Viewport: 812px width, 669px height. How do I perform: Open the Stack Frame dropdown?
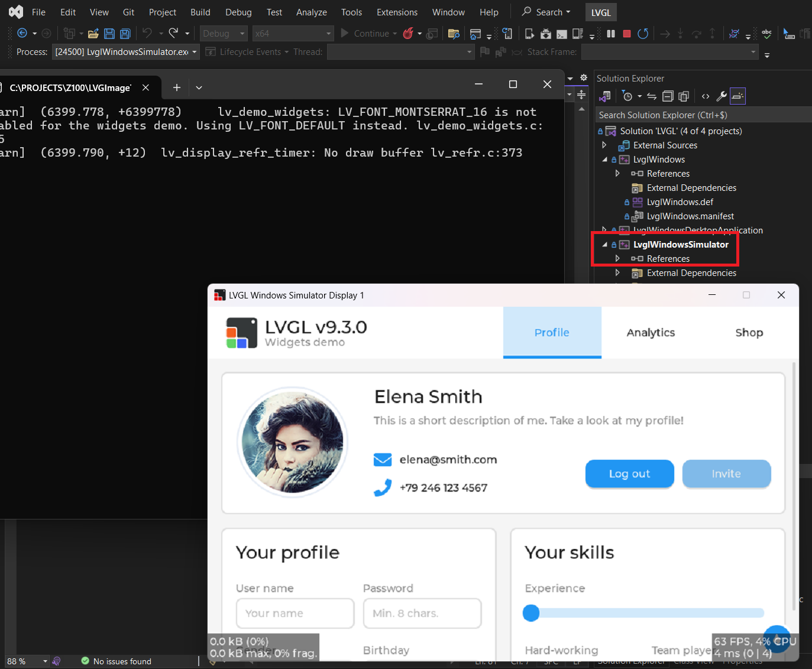click(670, 52)
